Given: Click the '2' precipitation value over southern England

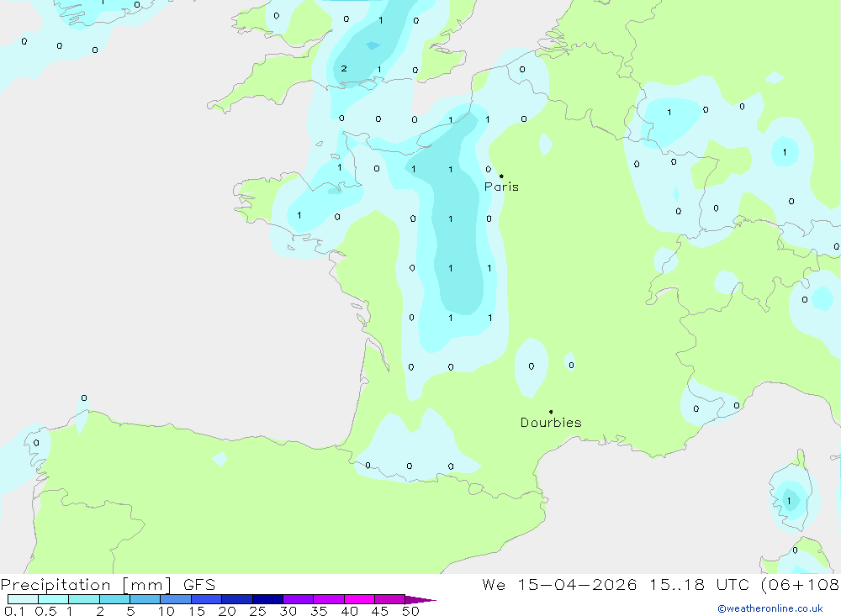Looking at the screenshot, I should pyautogui.click(x=344, y=69).
